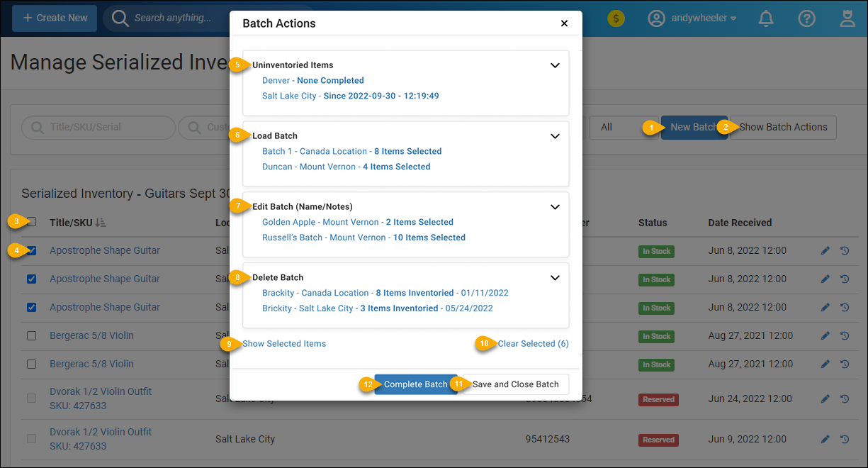
Task: Click the magnifier icon in Search anything
Action: tap(120, 18)
